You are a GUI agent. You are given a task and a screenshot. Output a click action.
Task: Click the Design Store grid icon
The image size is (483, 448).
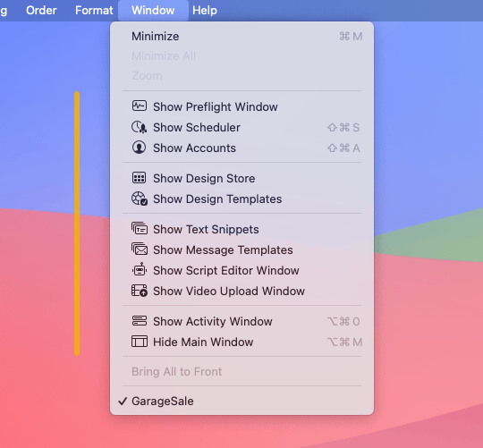(140, 178)
